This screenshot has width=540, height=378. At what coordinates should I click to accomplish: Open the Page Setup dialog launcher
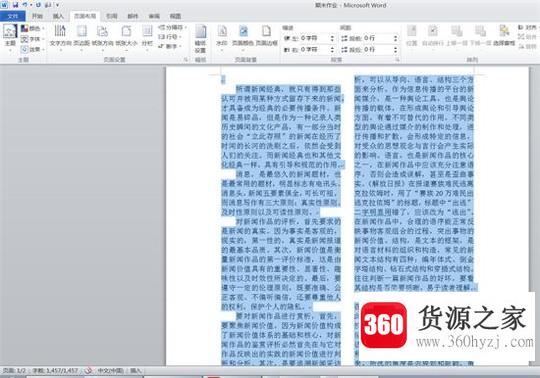point(186,60)
